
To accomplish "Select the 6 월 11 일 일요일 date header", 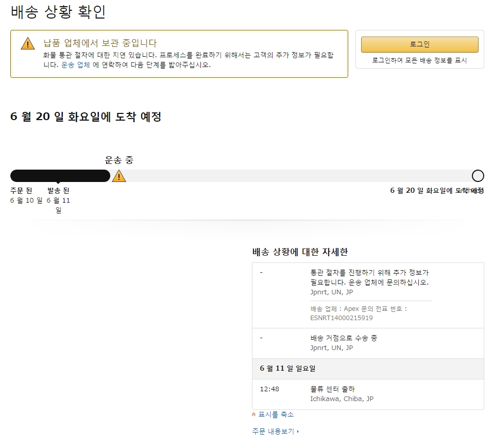I will click(x=288, y=369).
